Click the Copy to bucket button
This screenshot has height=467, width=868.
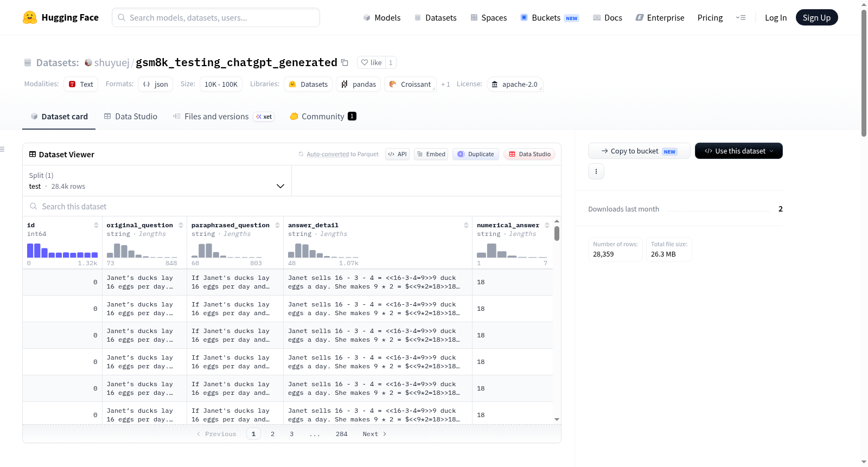coord(639,151)
